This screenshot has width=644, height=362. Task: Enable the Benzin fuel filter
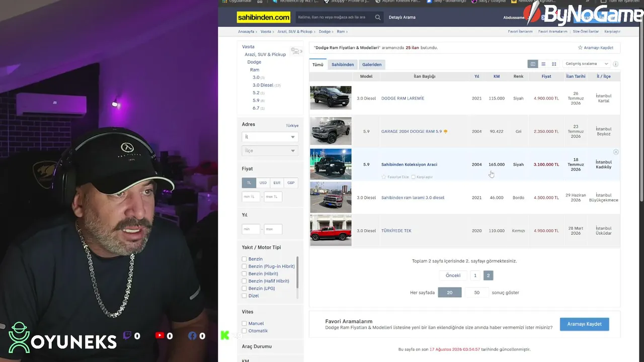[244, 259]
